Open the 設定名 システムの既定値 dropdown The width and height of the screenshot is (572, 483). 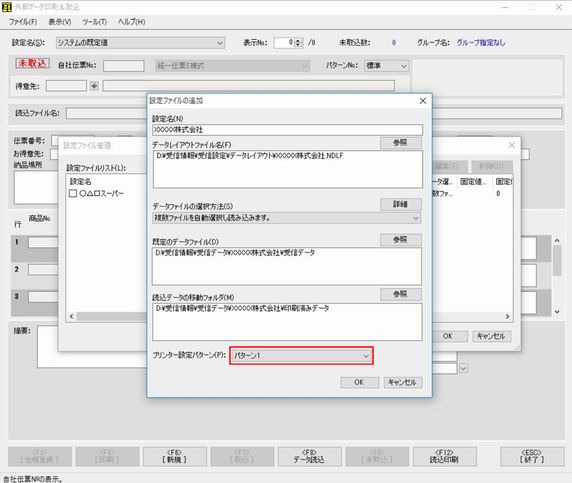(x=140, y=43)
